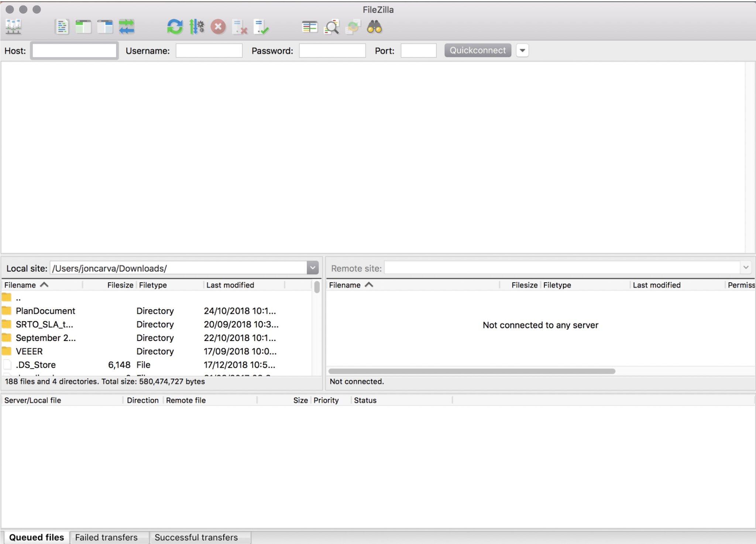
Task: Select the PlanDocument folder
Action: [x=157, y=311]
